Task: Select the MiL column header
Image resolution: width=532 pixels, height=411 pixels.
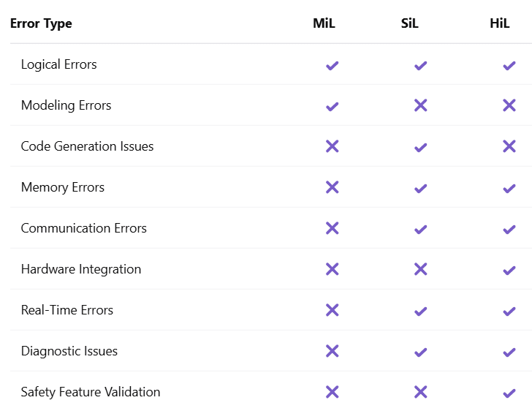Action: coord(324,23)
